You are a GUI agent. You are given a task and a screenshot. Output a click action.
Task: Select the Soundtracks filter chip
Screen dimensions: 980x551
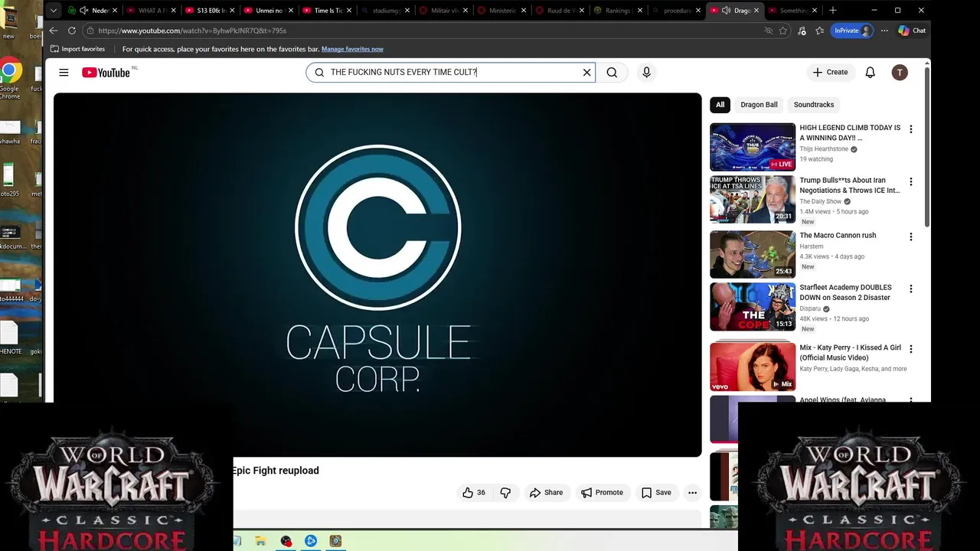click(x=813, y=105)
